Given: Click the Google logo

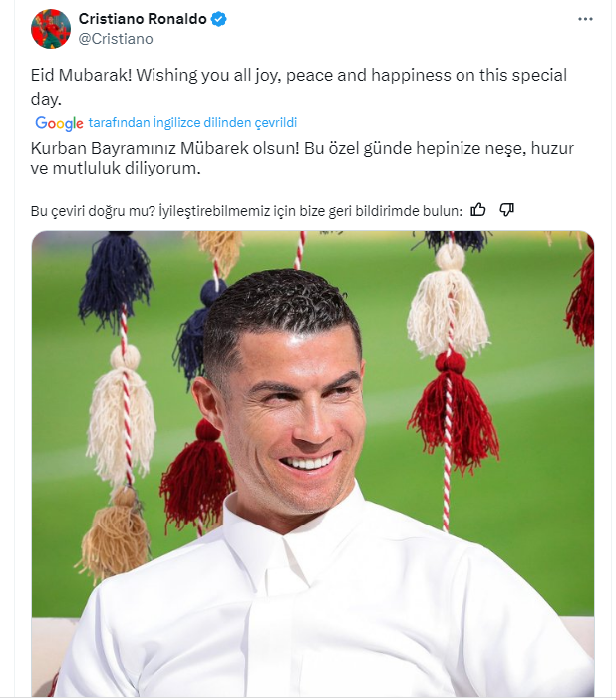Looking at the screenshot, I should 59,123.
